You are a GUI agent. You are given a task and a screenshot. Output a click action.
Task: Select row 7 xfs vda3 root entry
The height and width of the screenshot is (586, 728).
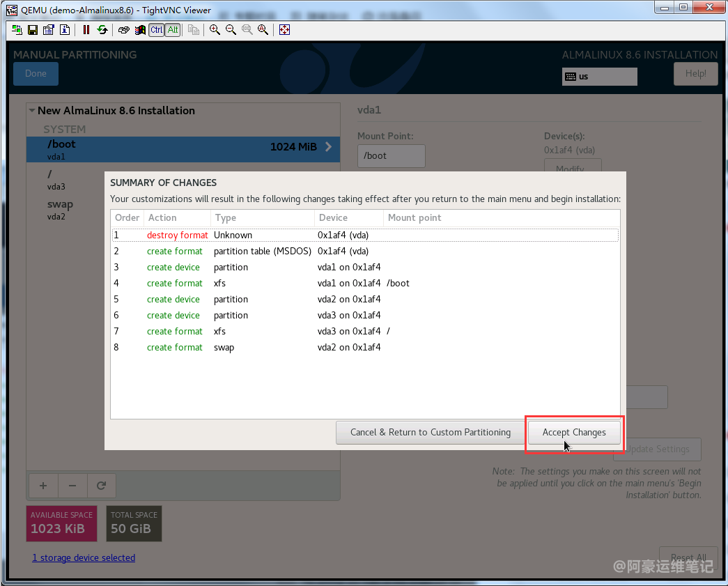(x=365, y=331)
